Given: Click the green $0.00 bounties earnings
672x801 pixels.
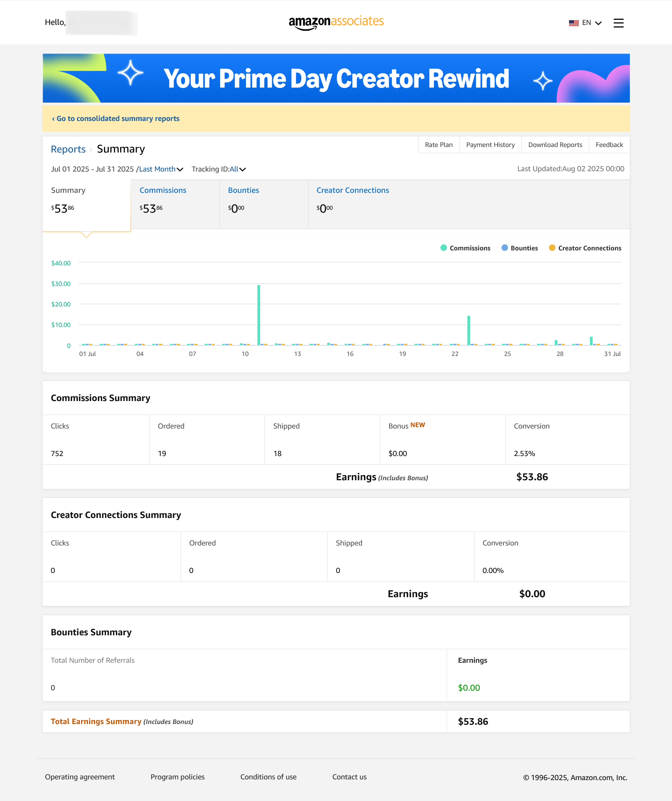Looking at the screenshot, I should 469,688.
